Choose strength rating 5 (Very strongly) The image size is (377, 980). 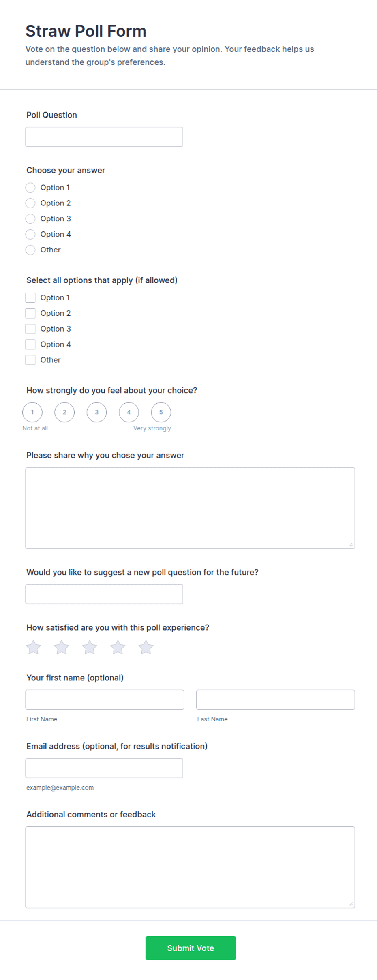click(161, 412)
